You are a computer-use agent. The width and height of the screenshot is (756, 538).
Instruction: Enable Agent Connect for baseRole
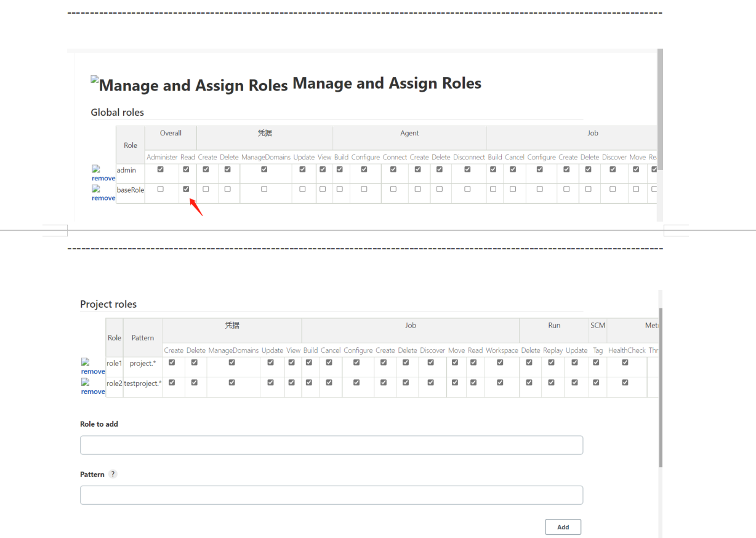[x=393, y=189]
